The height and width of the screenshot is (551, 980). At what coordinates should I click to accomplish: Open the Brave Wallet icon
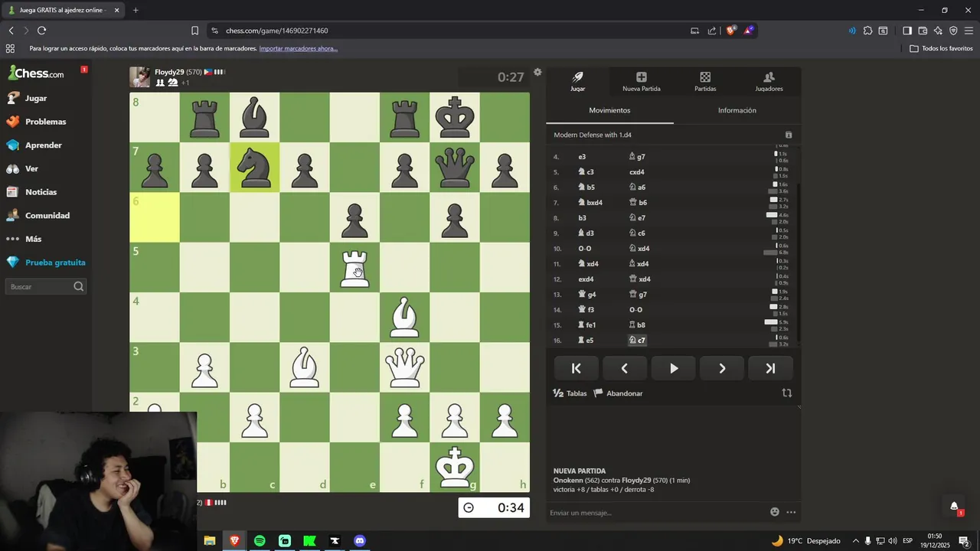tap(923, 31)
